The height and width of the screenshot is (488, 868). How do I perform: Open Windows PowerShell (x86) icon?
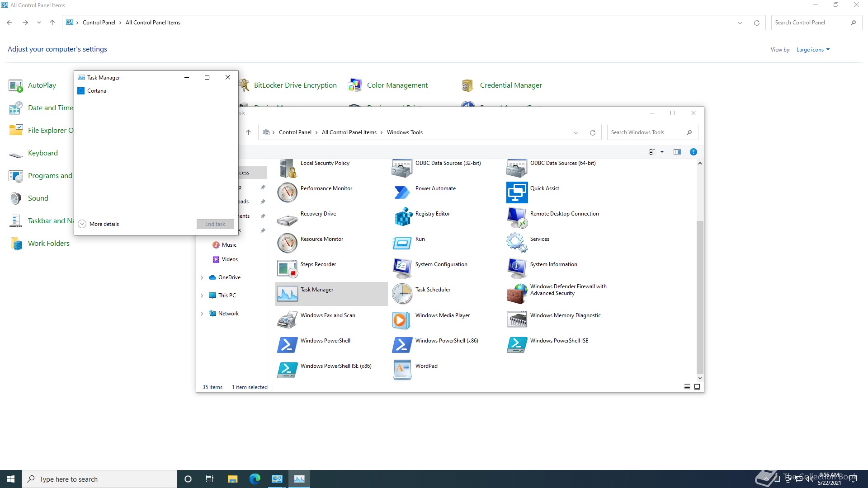coord(402,345)
